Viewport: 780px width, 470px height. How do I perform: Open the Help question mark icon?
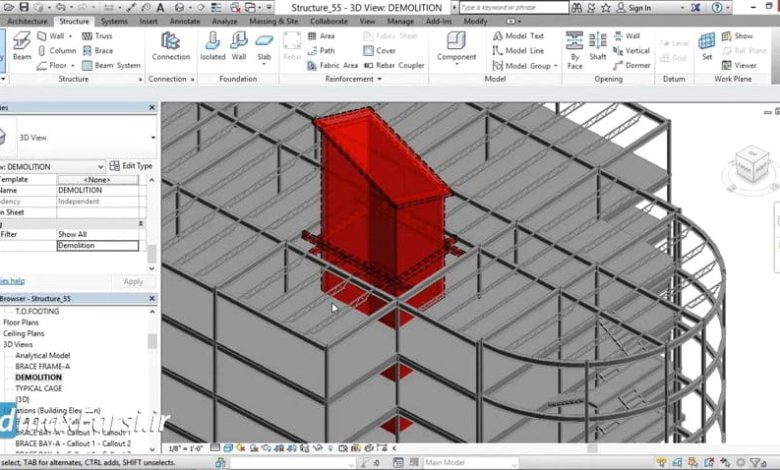tap(717, 7)
